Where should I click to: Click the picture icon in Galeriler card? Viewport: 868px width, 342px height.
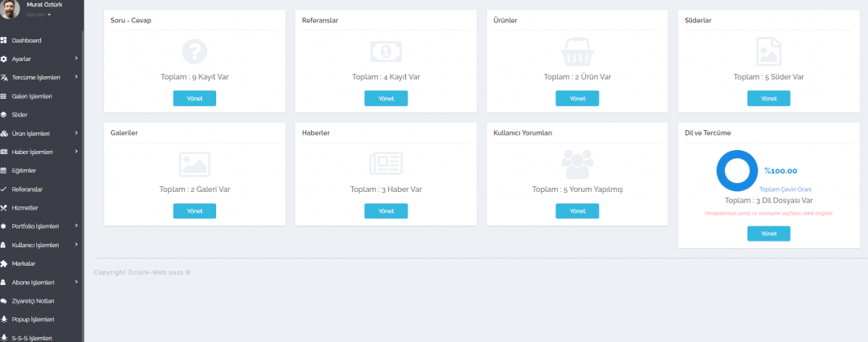click(194, 165)
